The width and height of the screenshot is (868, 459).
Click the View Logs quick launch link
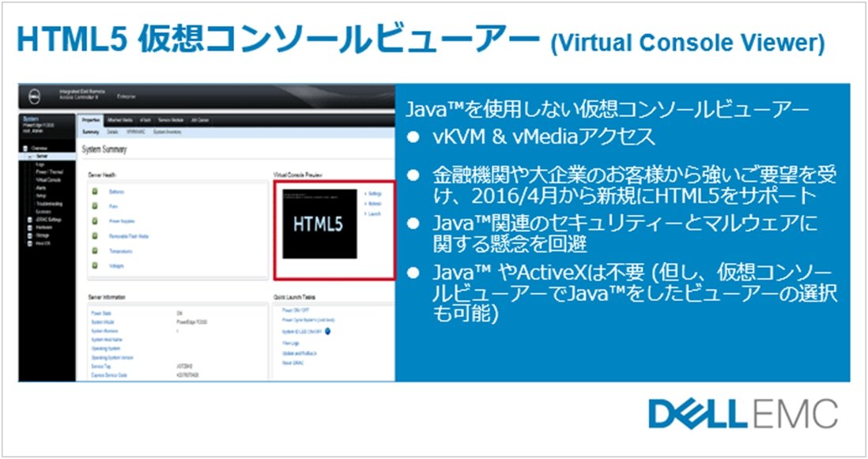291,344
